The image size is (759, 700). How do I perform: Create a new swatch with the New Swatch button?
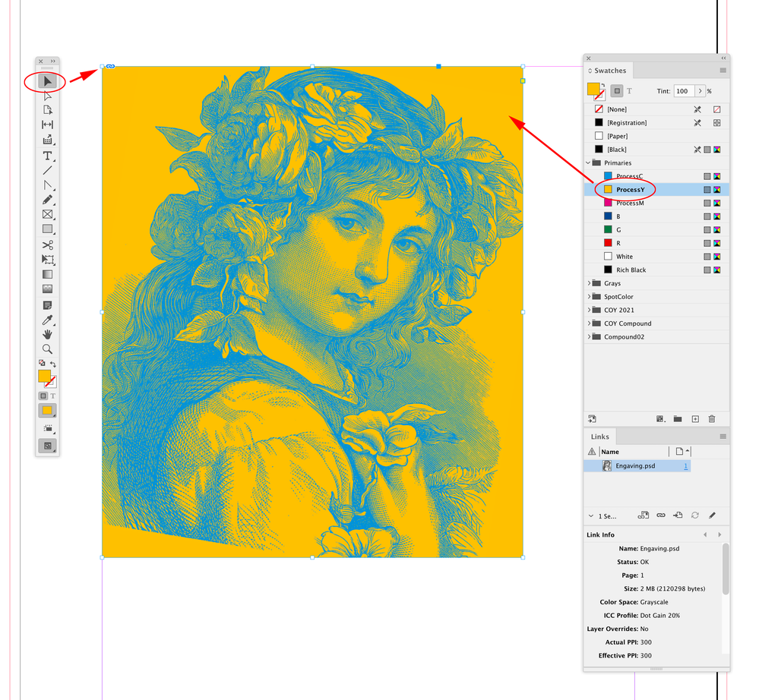(x=695, y=418)
